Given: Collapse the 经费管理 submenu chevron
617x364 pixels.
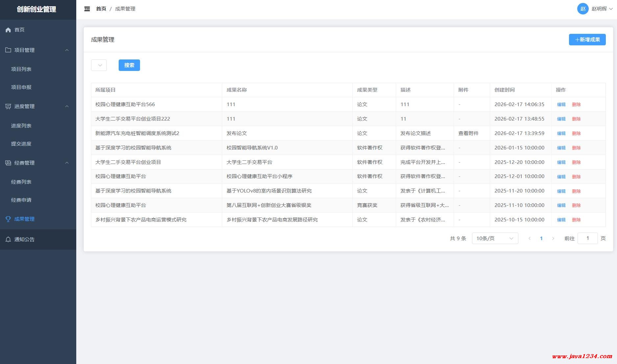Looking at the screenshot, I should 67,163.
